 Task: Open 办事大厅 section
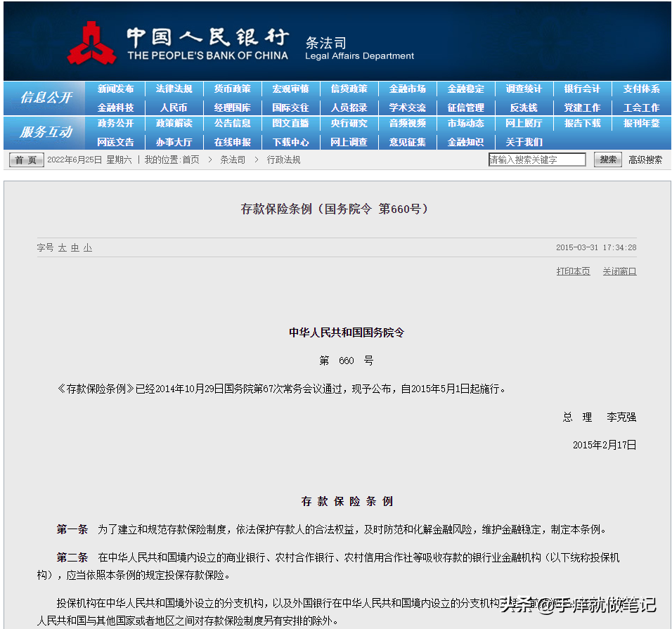tap(174, 142)
